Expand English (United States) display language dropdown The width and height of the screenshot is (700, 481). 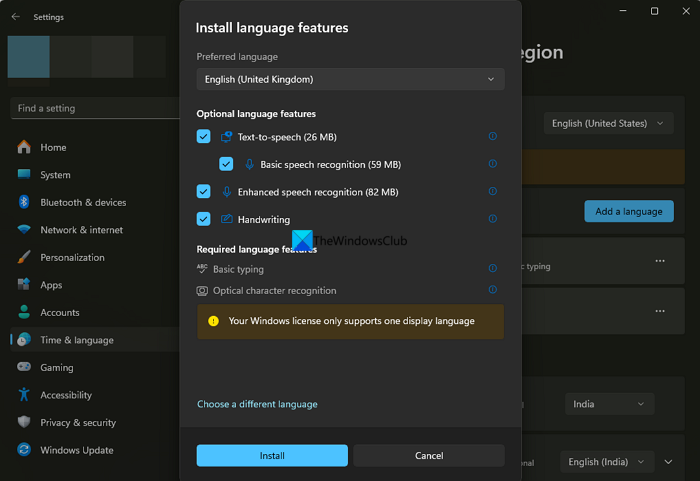608,123
